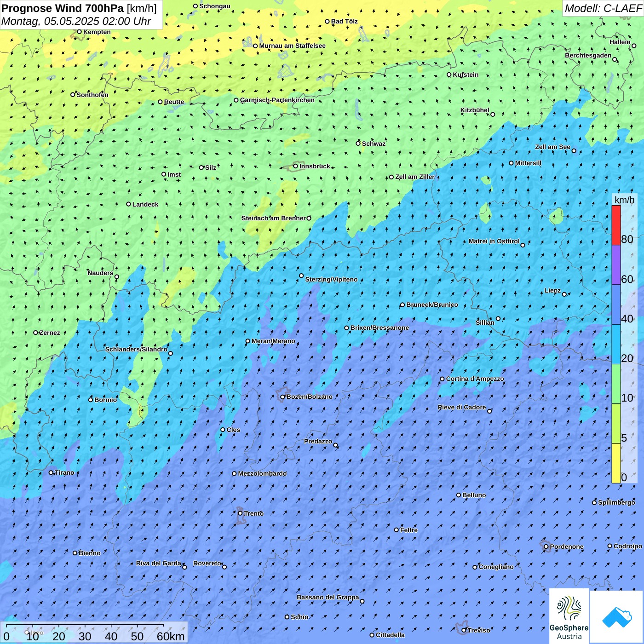Click the red 80 km/h legend color
This screenshot has height=644, width=644.
click(x=616, y=225)
